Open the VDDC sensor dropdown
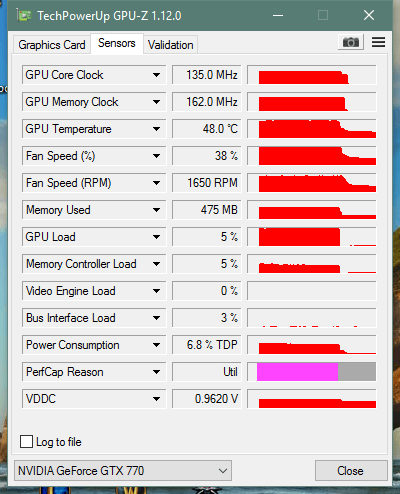Image resolution: width=400 pixels, height=494 pixels. (x=94, y=399)
